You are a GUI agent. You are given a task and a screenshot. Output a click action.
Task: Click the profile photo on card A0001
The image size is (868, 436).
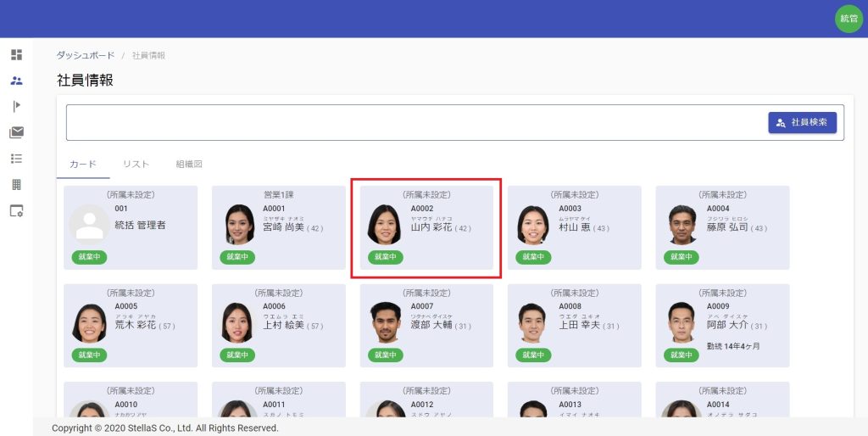(240, 225)
